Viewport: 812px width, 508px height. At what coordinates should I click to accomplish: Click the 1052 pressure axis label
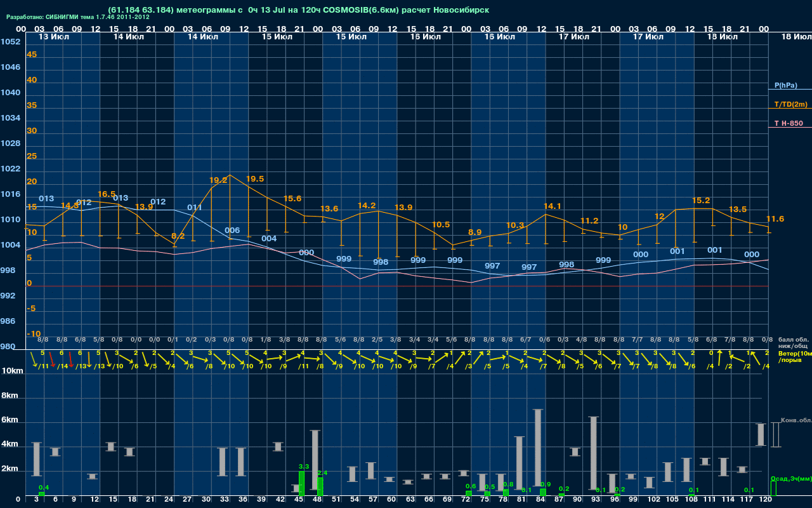pyautogui.click(x=10, y=42)
